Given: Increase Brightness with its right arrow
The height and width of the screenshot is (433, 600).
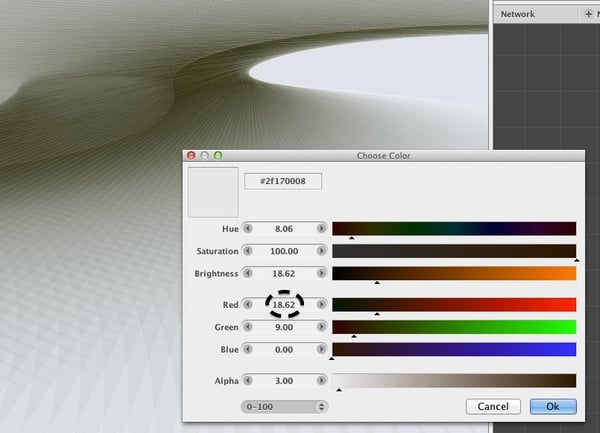Looking at the screenshot, I should click(321, 273).
